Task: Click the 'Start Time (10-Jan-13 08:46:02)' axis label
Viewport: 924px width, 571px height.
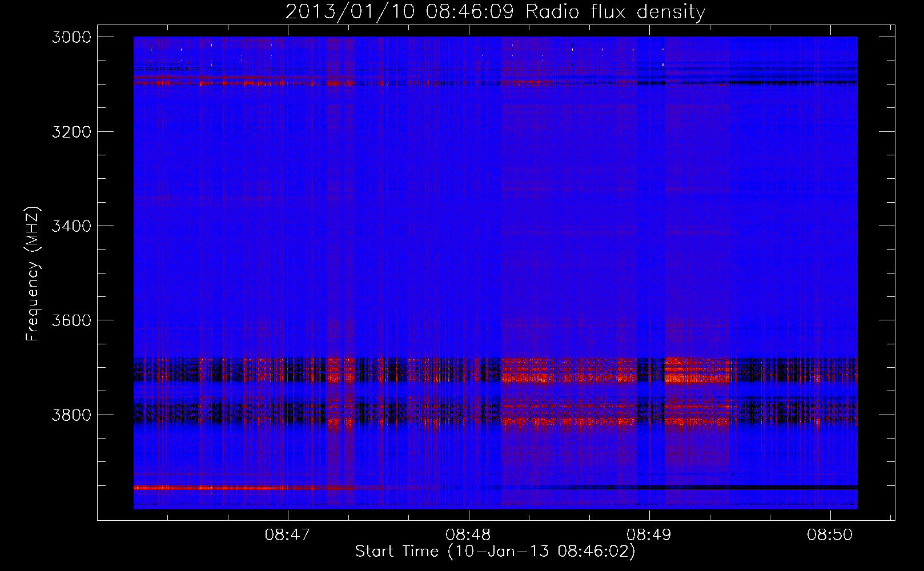Action: point(495,552)
